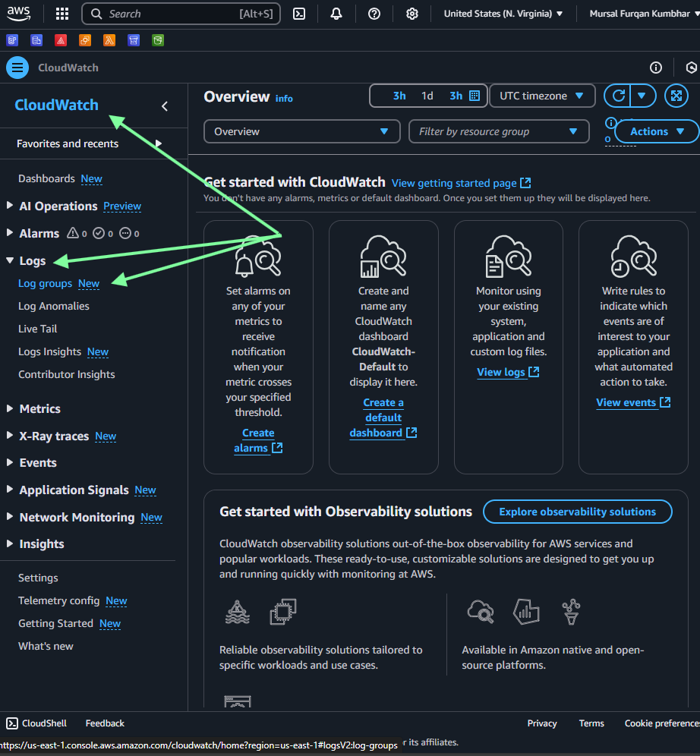Click the hexagon icon at header right
700x756 pixels.
click(692, 68)
